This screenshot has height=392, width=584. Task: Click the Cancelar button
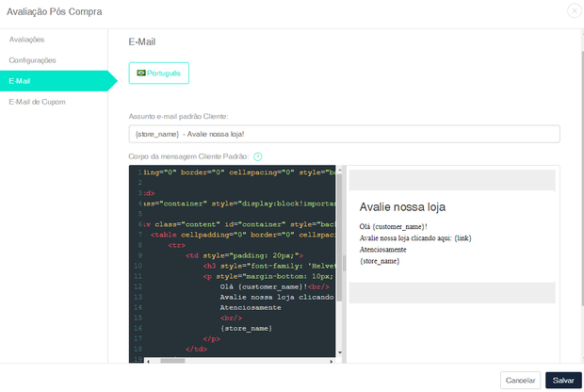coord(520,380)
